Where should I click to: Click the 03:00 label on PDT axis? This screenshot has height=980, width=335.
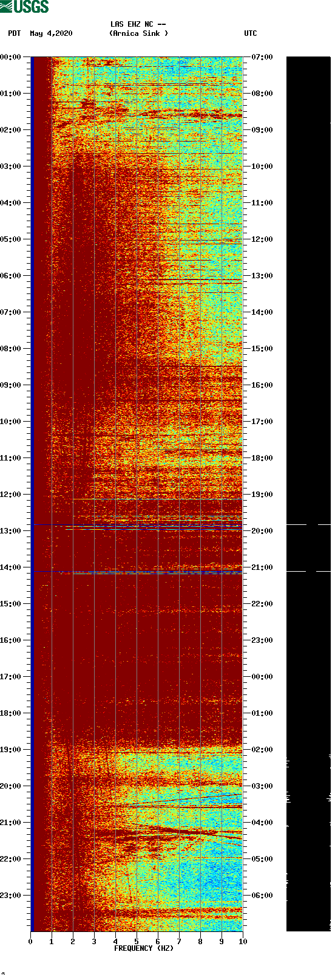[10, 166]
